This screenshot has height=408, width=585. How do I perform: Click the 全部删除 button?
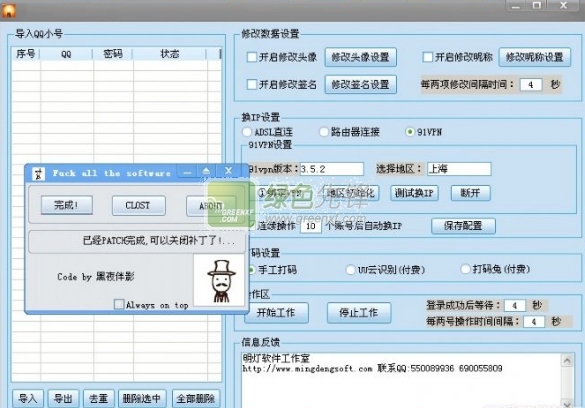click(196, 399)
